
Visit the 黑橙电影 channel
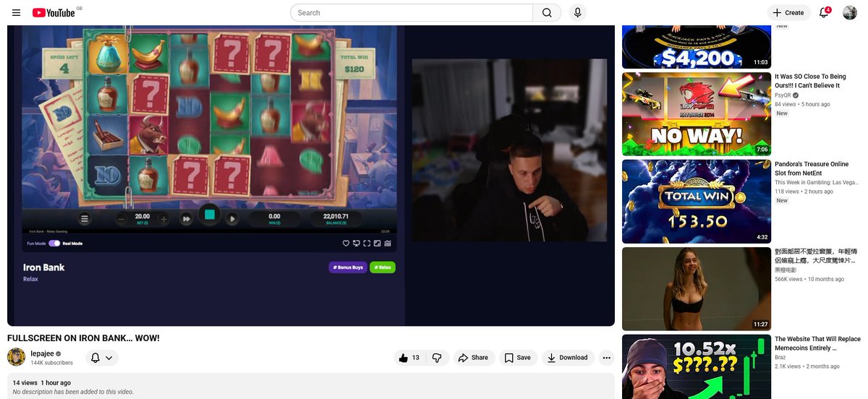click(x=786, y=270)
